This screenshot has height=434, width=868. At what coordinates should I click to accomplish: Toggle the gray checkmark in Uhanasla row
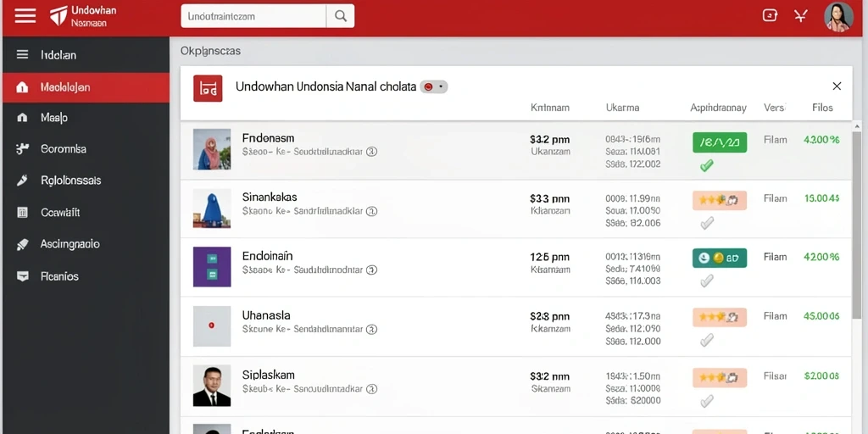pyautogui.click(x=706, y=340)
